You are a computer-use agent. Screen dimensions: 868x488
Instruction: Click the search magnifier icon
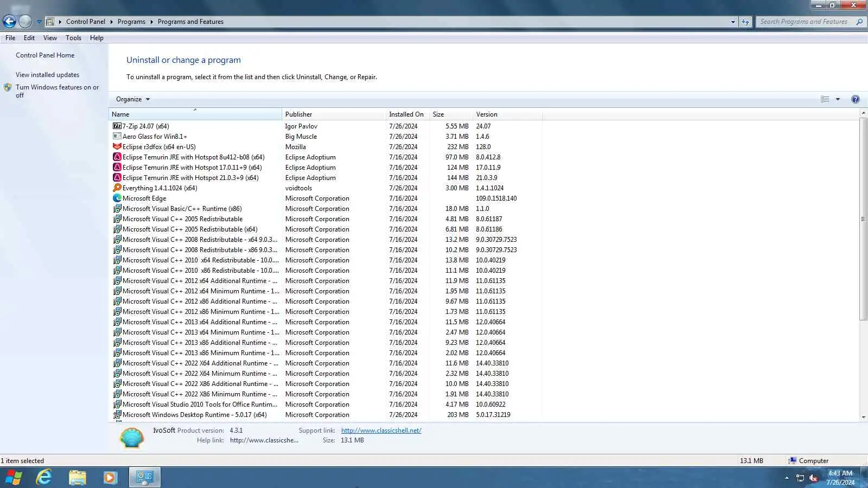(859, 22)
